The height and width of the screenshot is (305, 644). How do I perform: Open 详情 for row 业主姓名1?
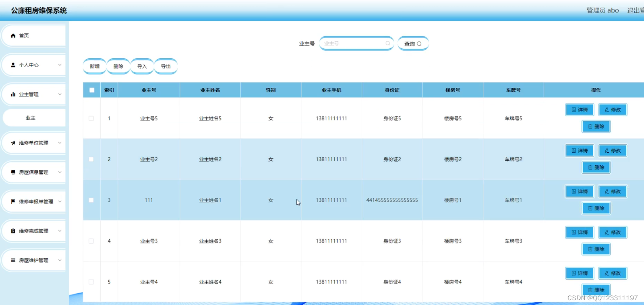(x=580, y=191)
